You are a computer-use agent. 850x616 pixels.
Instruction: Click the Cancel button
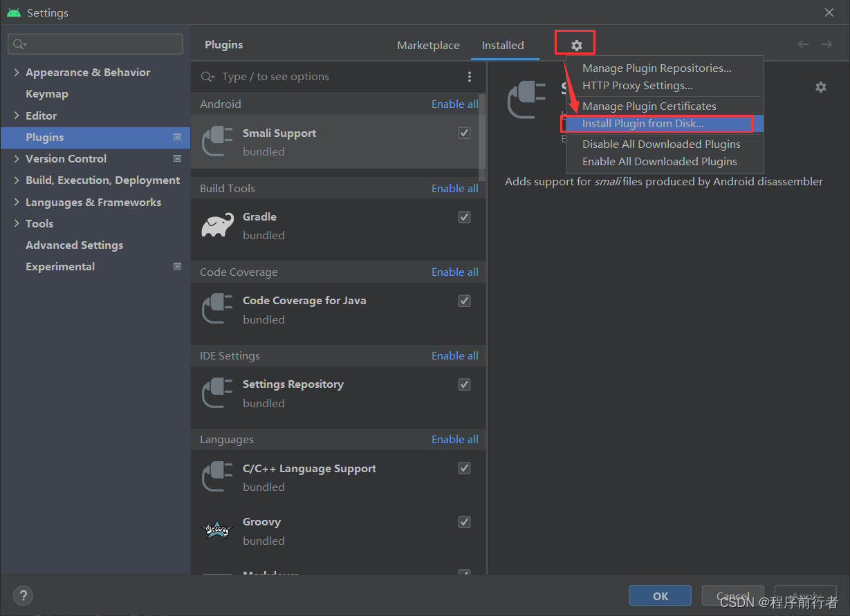(733, 596)
